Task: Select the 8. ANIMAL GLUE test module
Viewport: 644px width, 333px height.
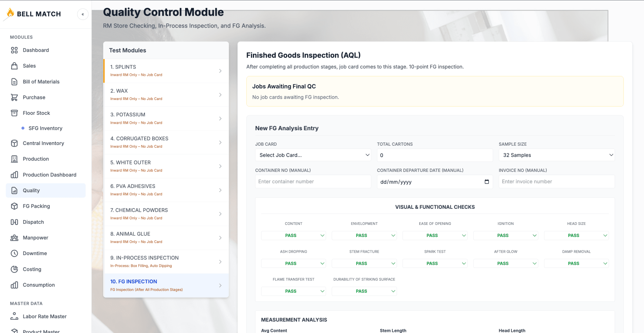Action: (166, 238)
